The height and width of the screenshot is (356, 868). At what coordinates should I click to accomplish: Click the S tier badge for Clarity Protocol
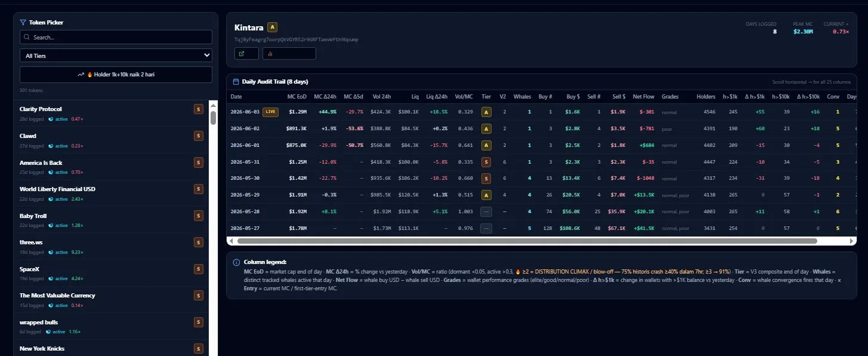(x=199, y=109)
